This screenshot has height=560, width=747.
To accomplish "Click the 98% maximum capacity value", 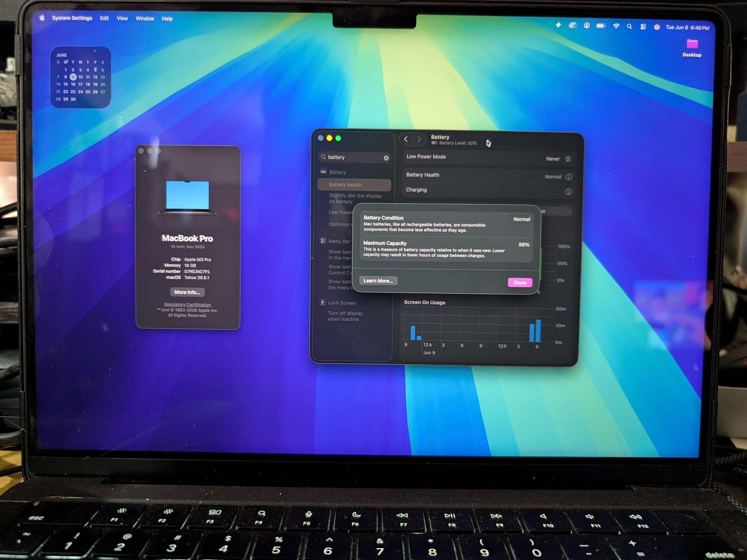I will (x=524, y=245).
